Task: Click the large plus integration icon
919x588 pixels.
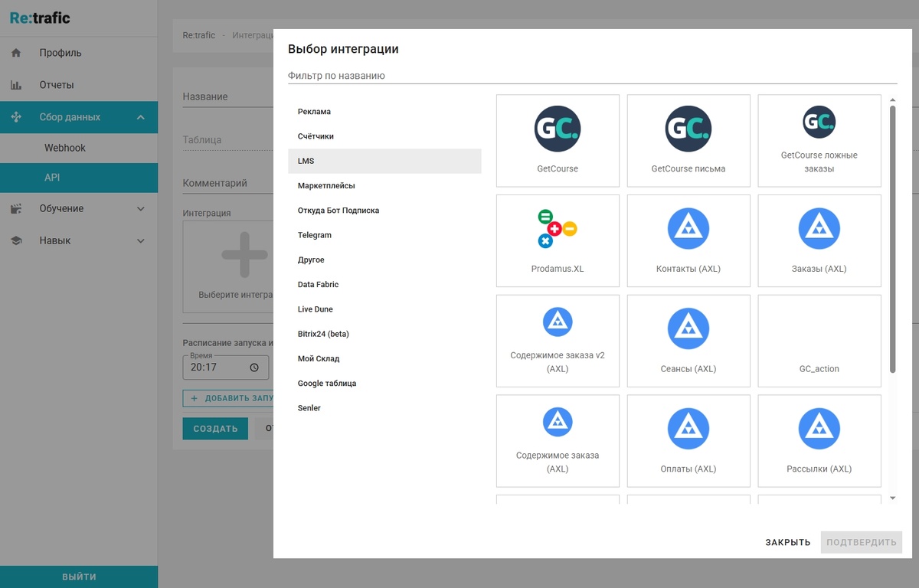Action: pos(244,253)
